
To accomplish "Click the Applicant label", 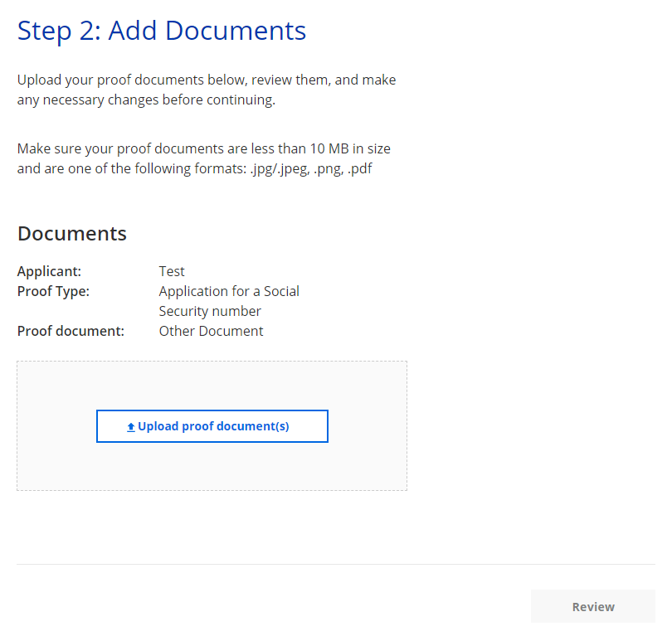I will 49,271.
